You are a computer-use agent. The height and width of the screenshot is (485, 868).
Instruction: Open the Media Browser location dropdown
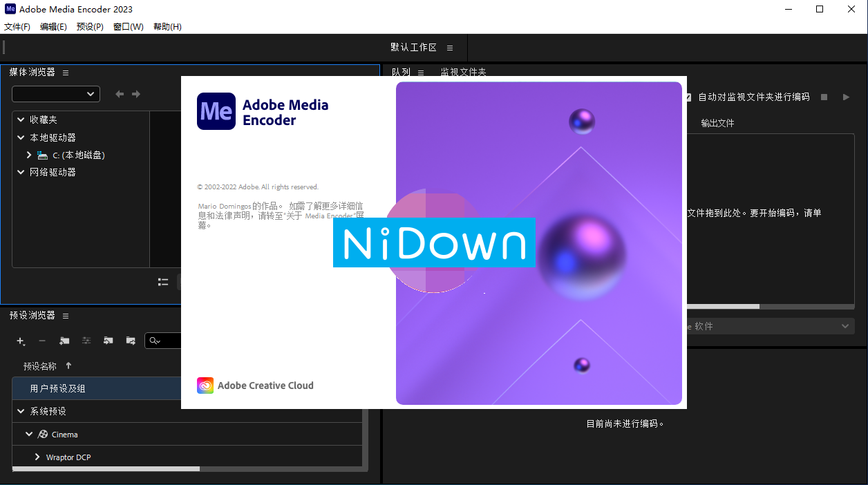[x=56, y=94]
